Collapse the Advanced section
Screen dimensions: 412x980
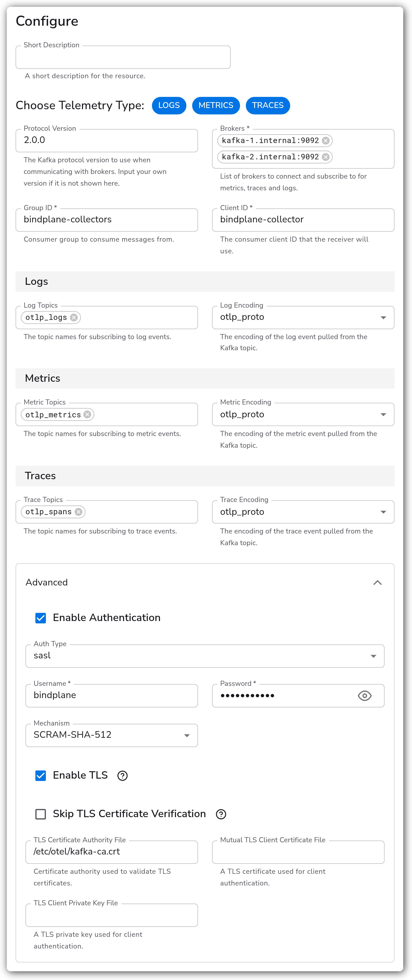[377, 583]
